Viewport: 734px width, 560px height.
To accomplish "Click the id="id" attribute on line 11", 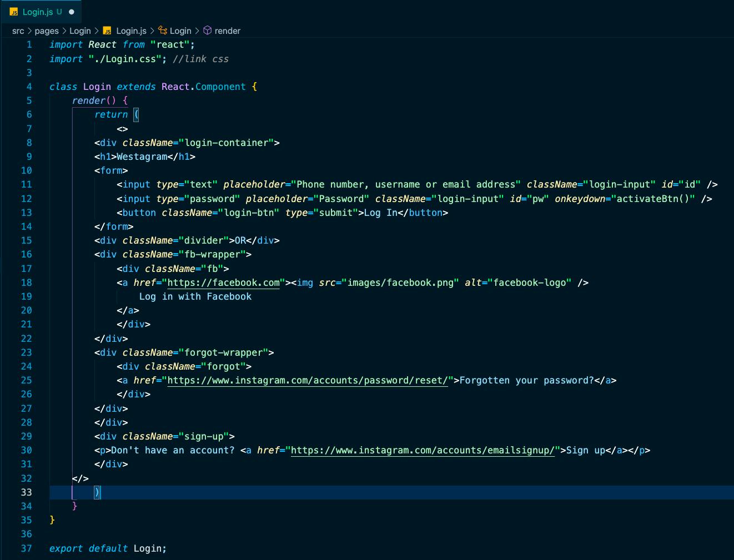I will tap(681, 184).
